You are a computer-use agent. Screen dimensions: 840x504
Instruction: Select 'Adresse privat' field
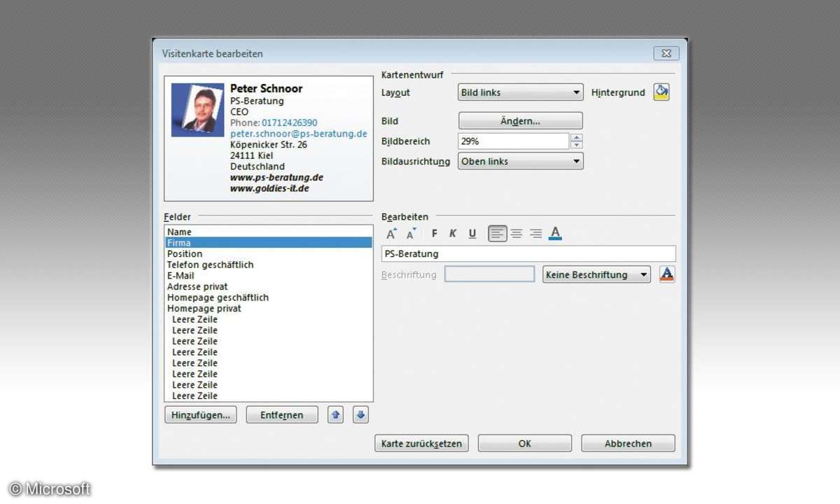pos(269,286)
